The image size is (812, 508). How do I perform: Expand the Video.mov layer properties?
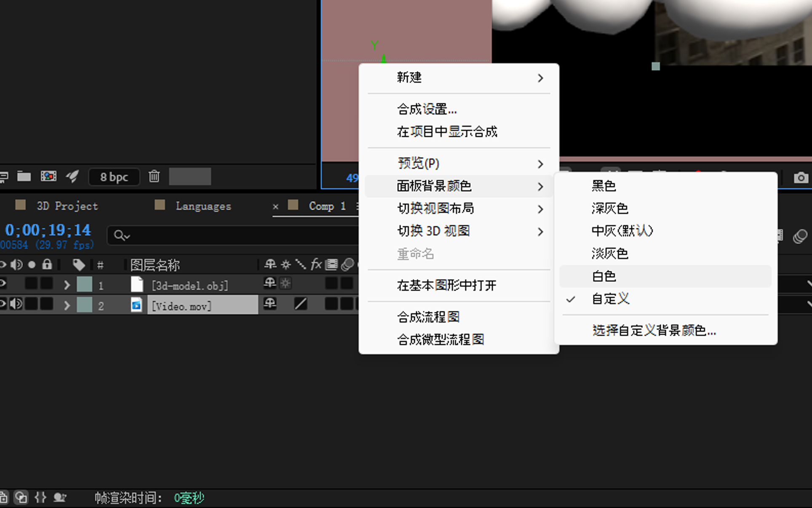[67, 305]
